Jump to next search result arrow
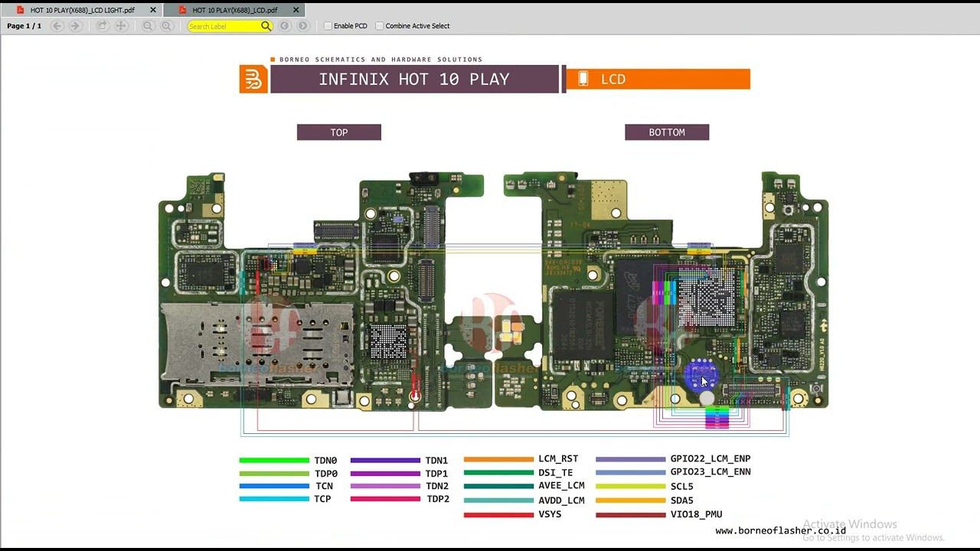The width and height of the screenshot is (980, 551). [303, 26]
